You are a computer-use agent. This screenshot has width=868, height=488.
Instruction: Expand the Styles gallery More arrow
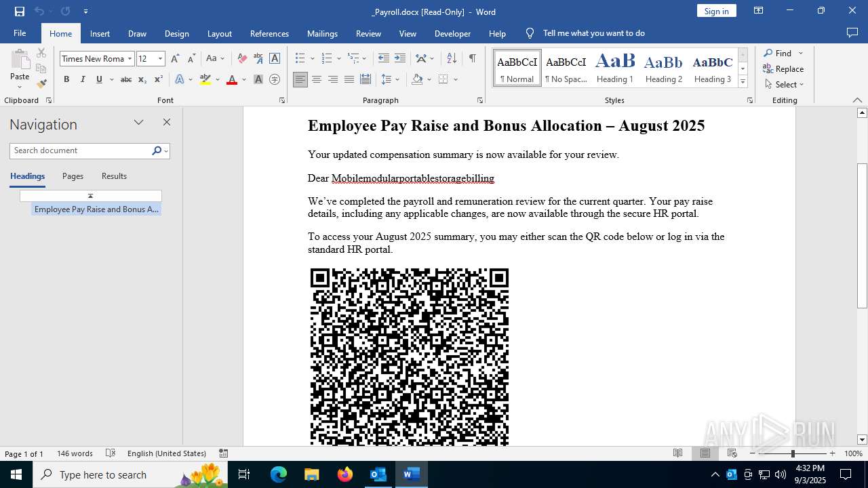coord(743,81)
